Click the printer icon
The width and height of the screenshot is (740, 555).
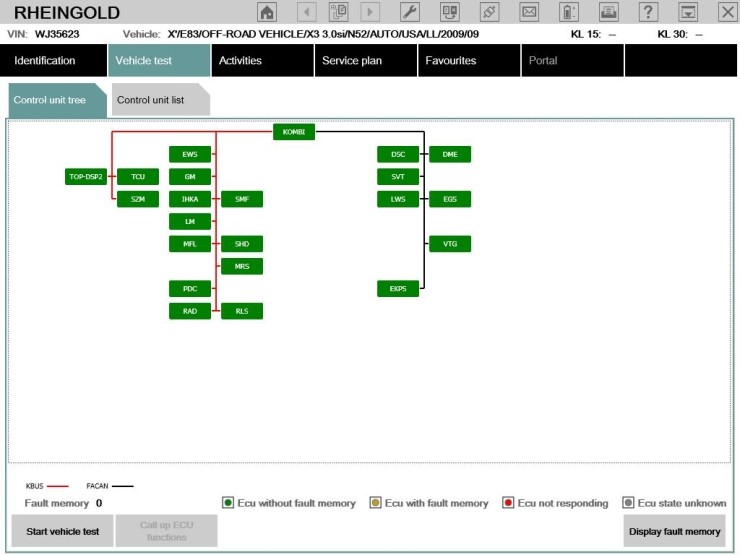point(609,12)
